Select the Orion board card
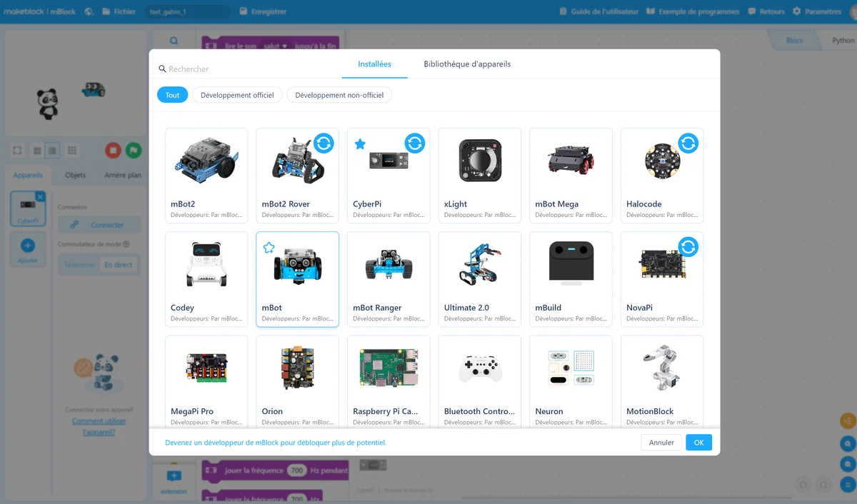This screenshot has height=504, width=857. 297,381
